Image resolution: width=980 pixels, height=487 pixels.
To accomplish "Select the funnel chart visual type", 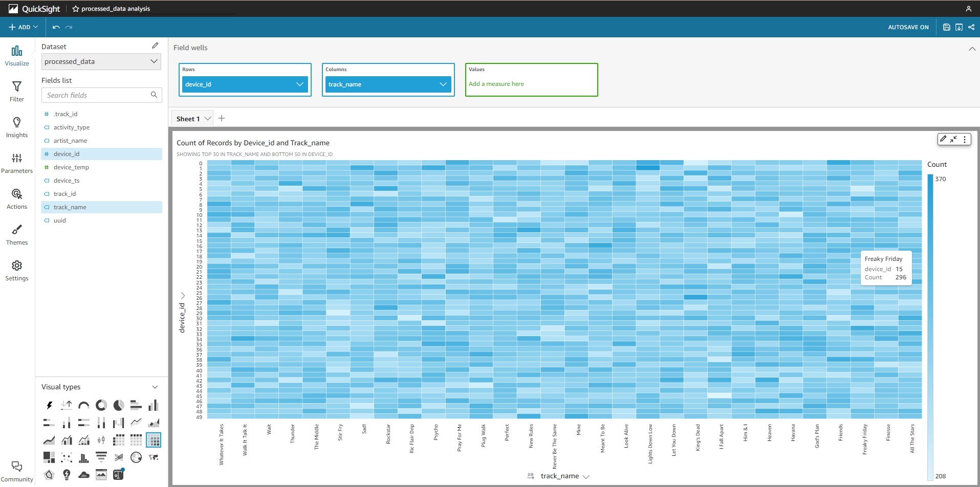I will 101,457.
